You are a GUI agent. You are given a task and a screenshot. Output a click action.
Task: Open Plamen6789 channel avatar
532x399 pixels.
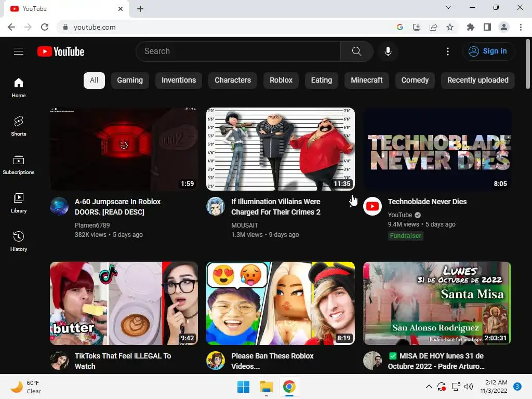[x=59, y=206]
